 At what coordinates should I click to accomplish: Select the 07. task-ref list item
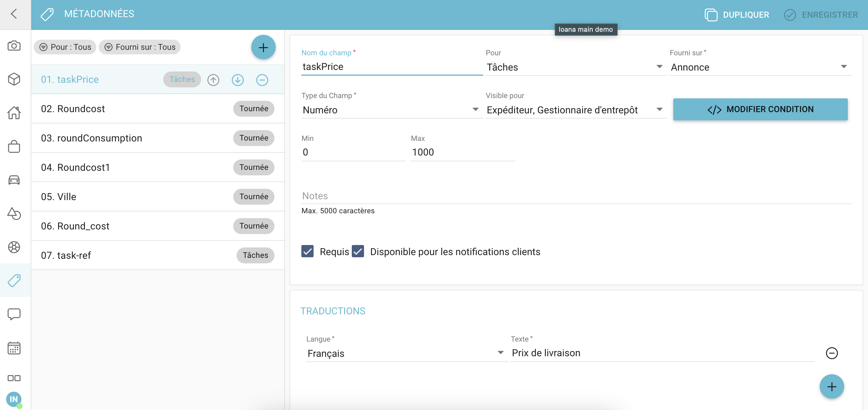coord(158,255)
